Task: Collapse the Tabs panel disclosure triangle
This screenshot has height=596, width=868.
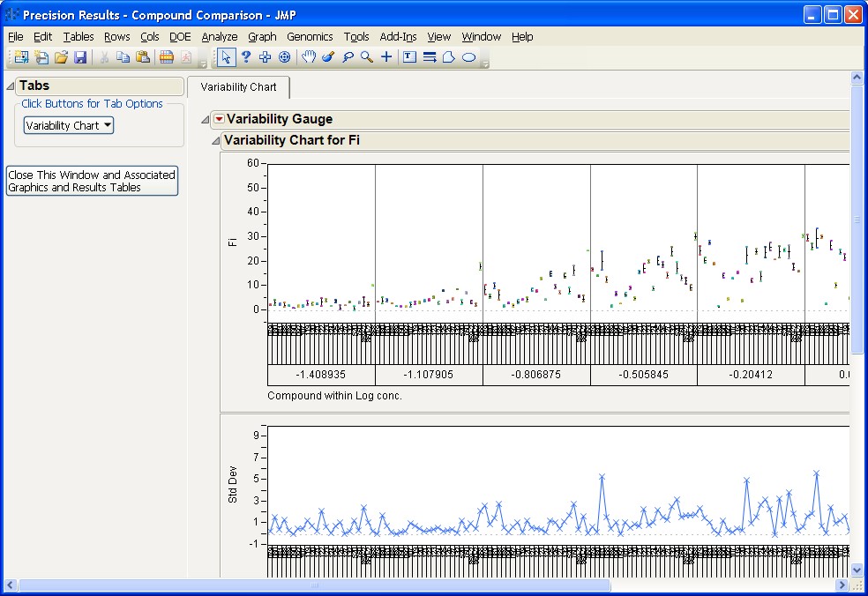Action: (11, 86)
